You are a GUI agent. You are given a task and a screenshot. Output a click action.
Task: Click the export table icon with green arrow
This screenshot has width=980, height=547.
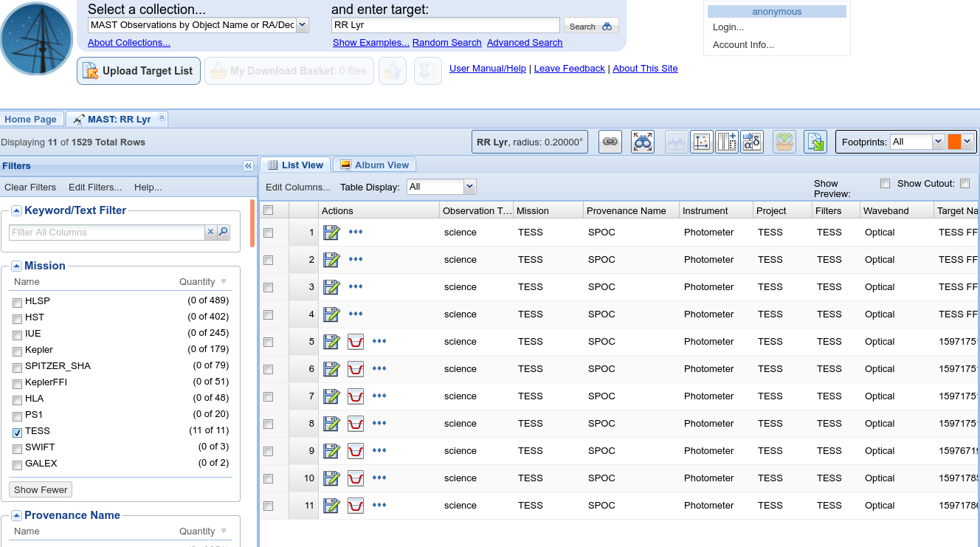pos(815,142)
